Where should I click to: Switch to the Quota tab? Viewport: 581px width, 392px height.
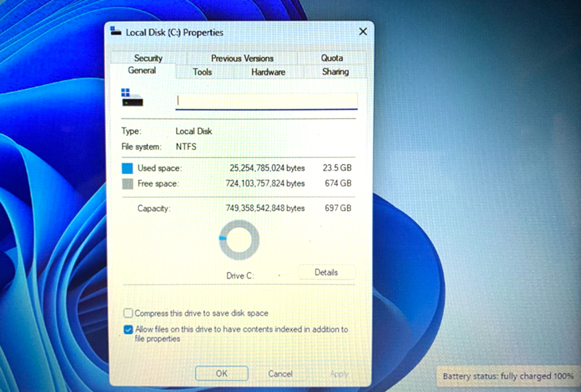pyautogui.click(x=332, y=58)
